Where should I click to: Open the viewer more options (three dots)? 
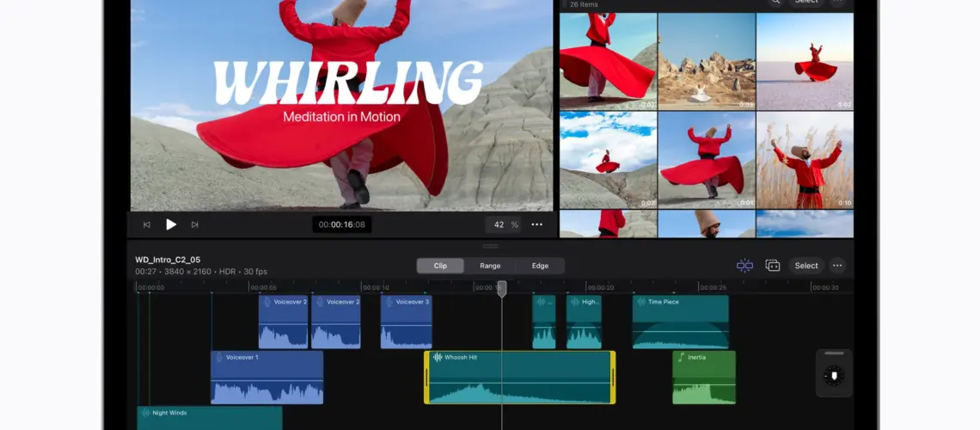coord(536,224)
